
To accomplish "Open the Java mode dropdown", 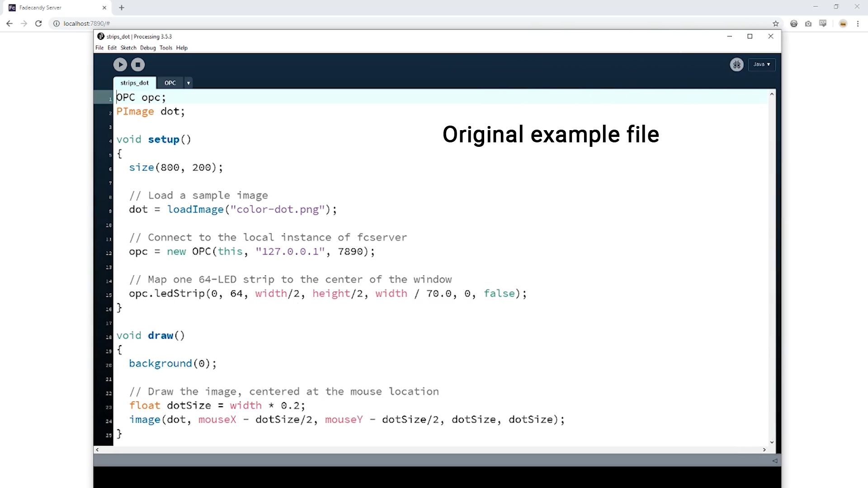I will click(762, 65).
